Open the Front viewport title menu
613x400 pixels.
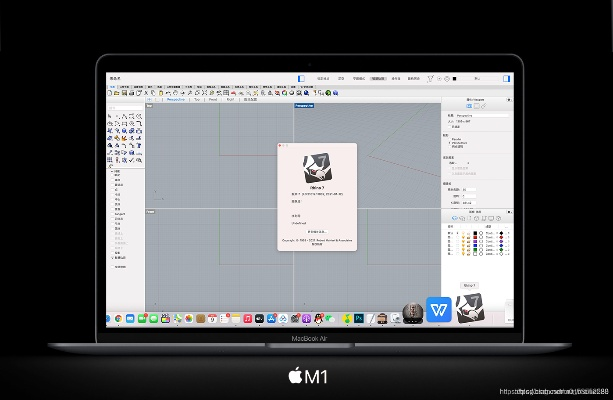[x=150, y=212]
